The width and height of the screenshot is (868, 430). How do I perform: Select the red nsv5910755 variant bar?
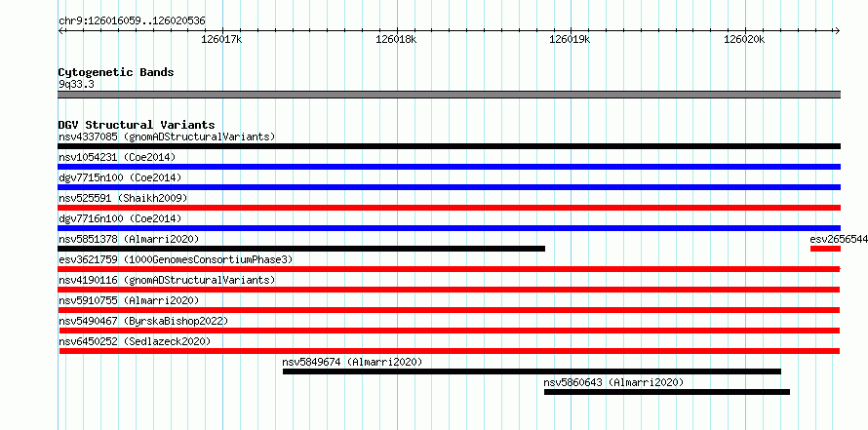coord(449,310)
